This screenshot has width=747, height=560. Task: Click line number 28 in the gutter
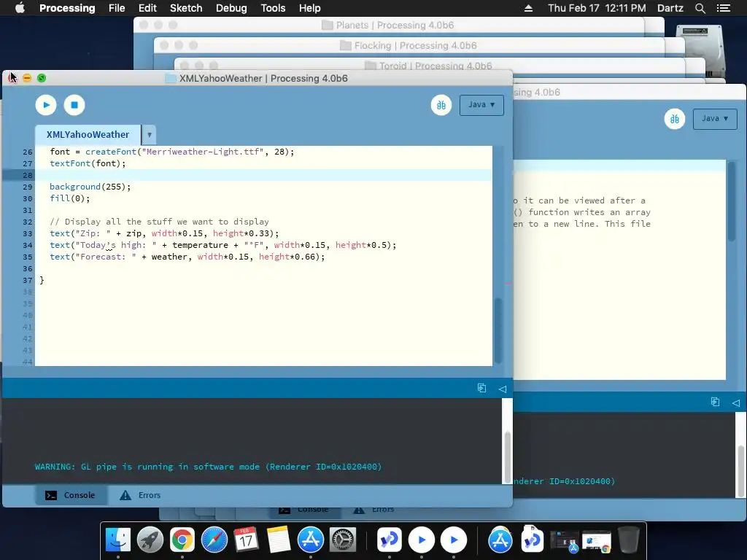click(28, 175)
